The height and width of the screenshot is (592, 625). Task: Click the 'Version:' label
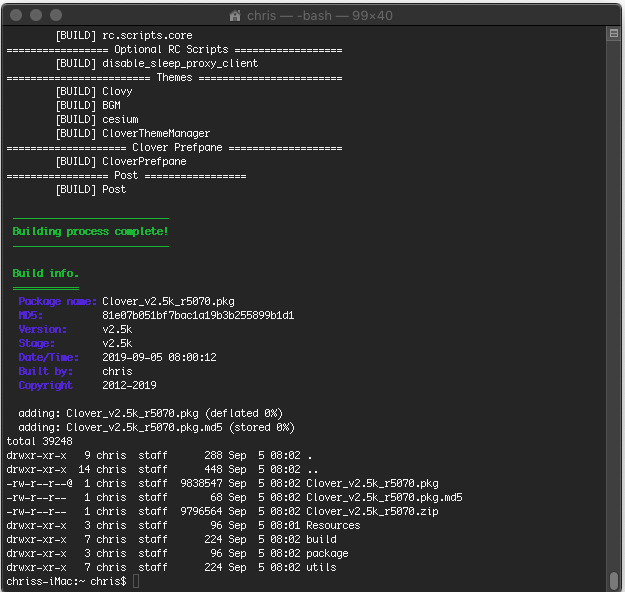tap(43, 329)
